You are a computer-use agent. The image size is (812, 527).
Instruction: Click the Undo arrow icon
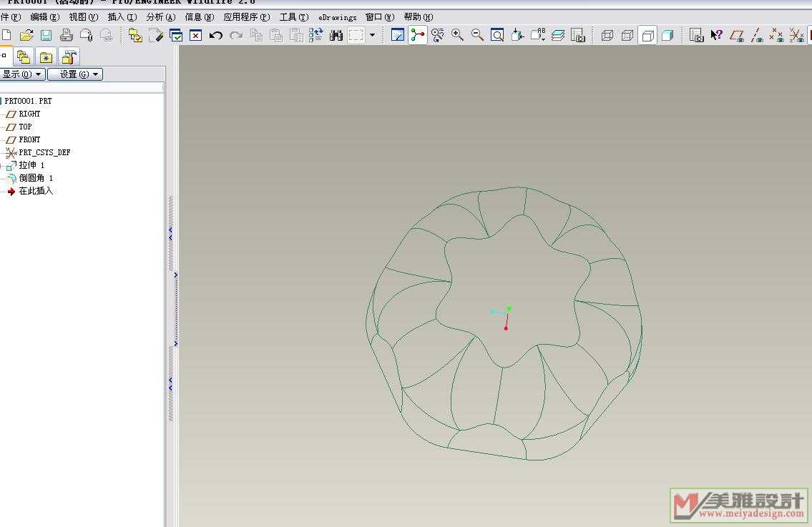[215, 35]
